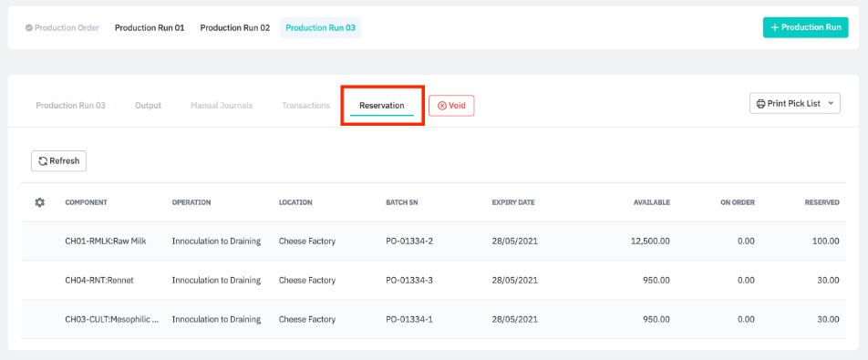Click batch PO-01334-1 cell
The width and height of the screenshot is (868, 360).
coord(409,320)
